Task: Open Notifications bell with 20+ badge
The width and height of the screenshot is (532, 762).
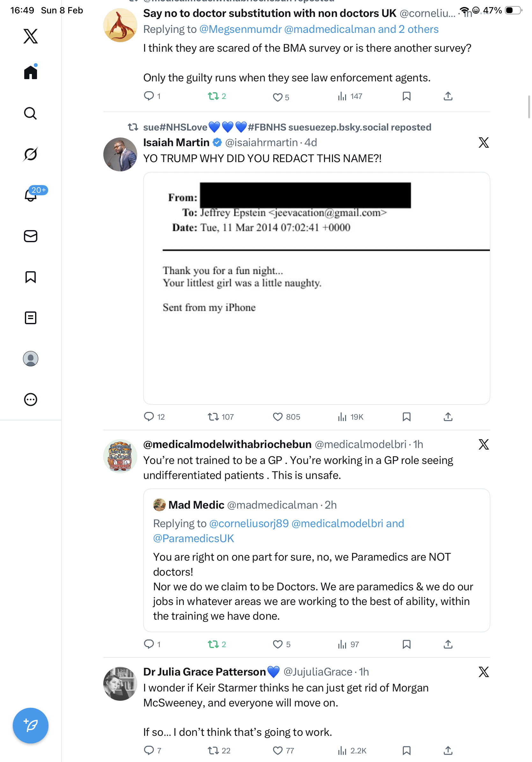Action: (31, 195)
